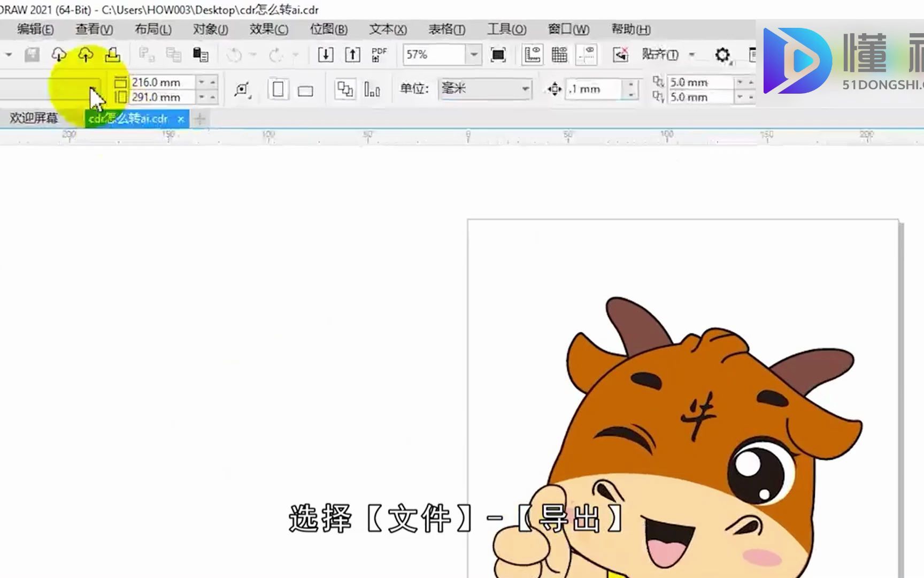Toggle Show guidelines button

(587, 55)
